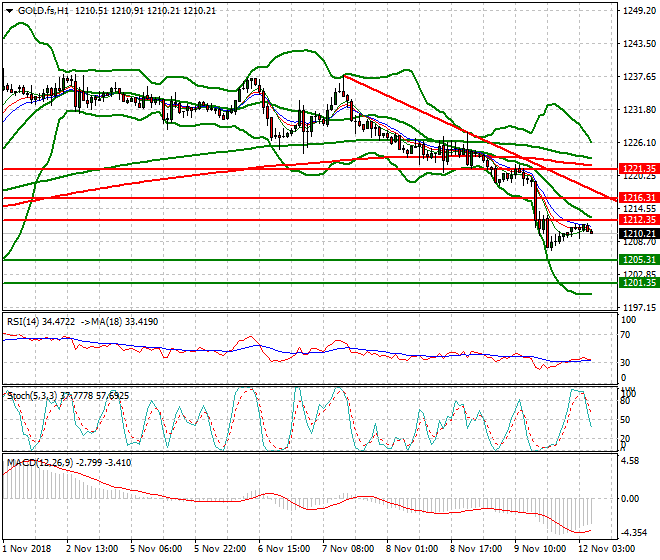
Task: Click the 1249.20 price scale value
Action: pos(636,11)
